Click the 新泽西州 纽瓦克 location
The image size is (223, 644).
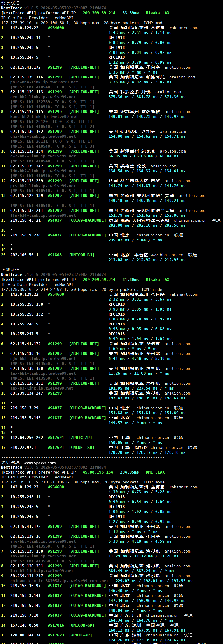[x=138, y=151]
